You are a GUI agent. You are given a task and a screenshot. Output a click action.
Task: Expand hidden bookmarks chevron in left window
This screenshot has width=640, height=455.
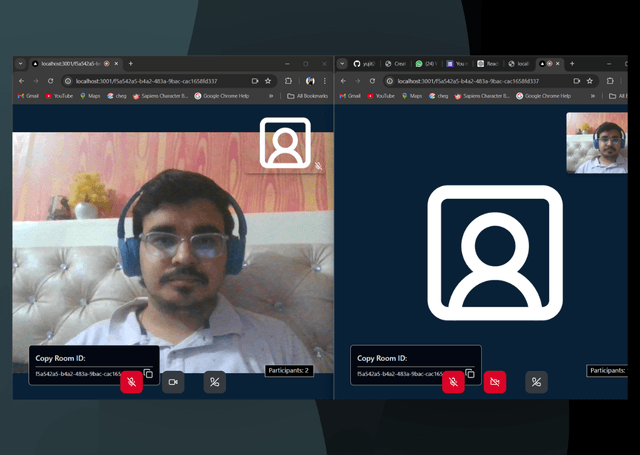(x=271, y=96)
